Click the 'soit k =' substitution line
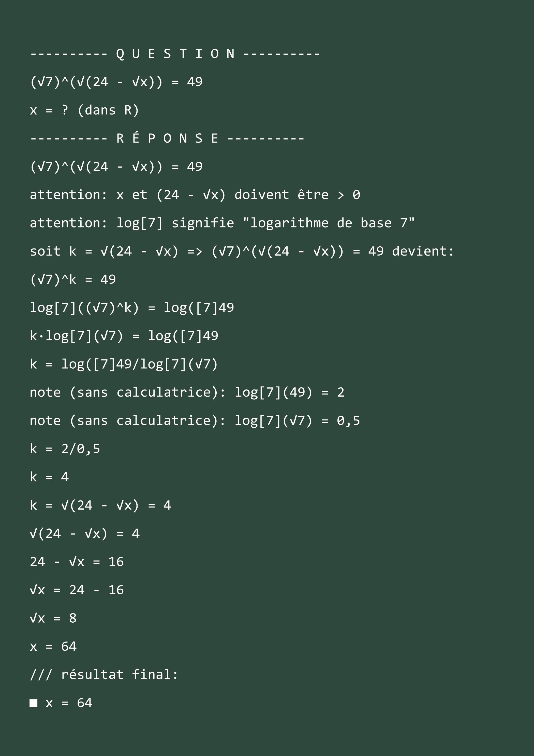 [242, 251]
